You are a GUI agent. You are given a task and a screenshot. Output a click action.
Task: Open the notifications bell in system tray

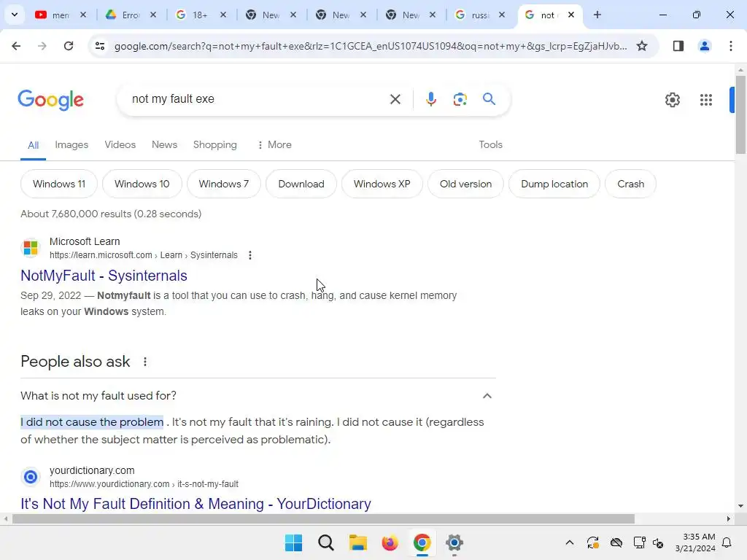click(727, 542)
